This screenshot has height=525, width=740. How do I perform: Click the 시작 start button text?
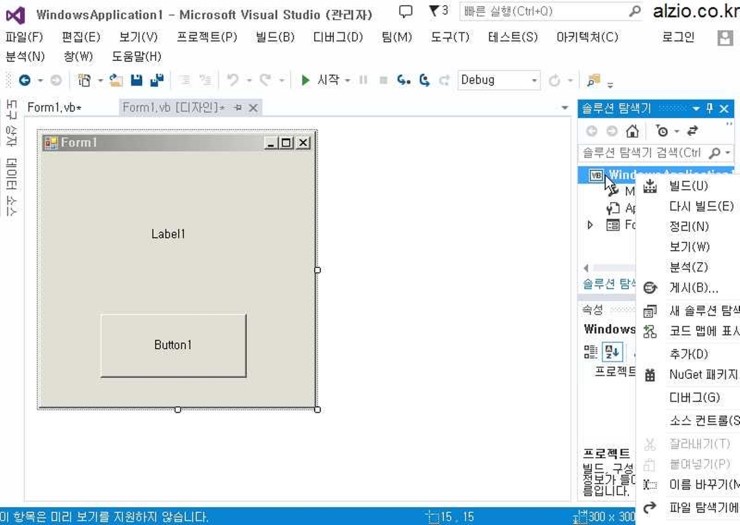pyautogui.click(x=328, y=80)
